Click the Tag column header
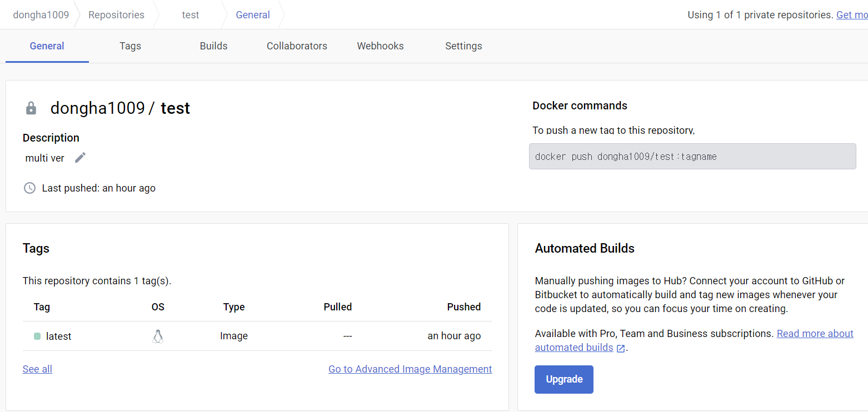The width and height of the screenshot is (868, 412). [x=42, y=307]
